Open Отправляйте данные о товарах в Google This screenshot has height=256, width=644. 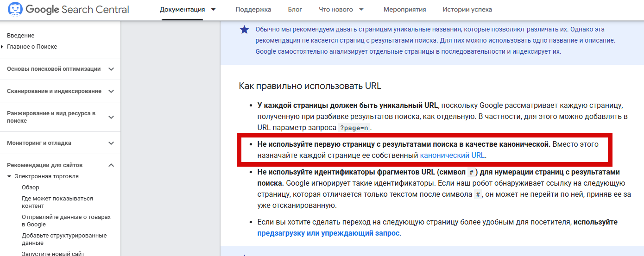click(x=66, y=221)
